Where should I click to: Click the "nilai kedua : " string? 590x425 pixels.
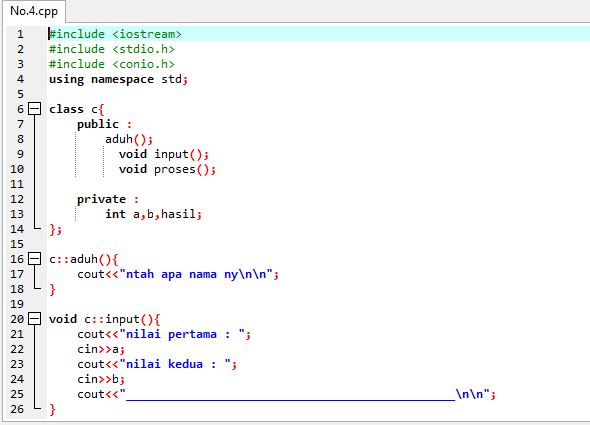point(175,364)
